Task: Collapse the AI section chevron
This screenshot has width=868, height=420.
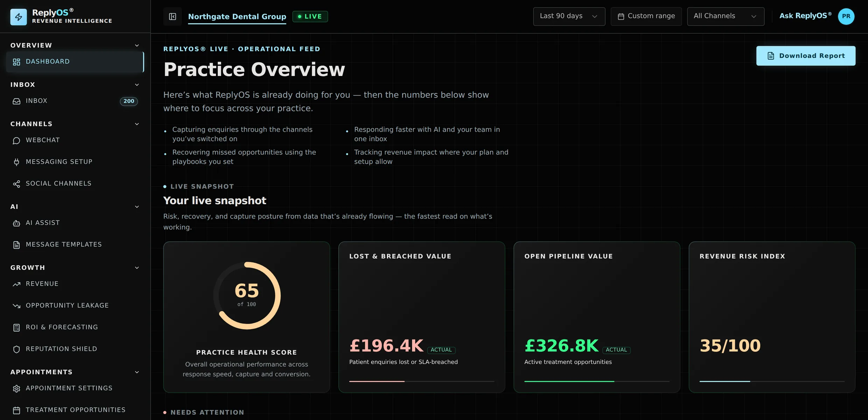Action: [x=137, y=207]
